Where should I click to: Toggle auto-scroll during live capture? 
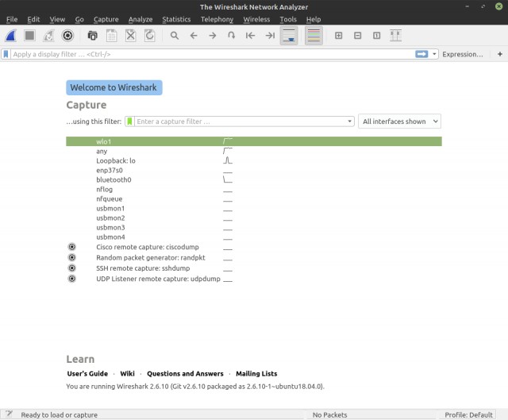289,36
